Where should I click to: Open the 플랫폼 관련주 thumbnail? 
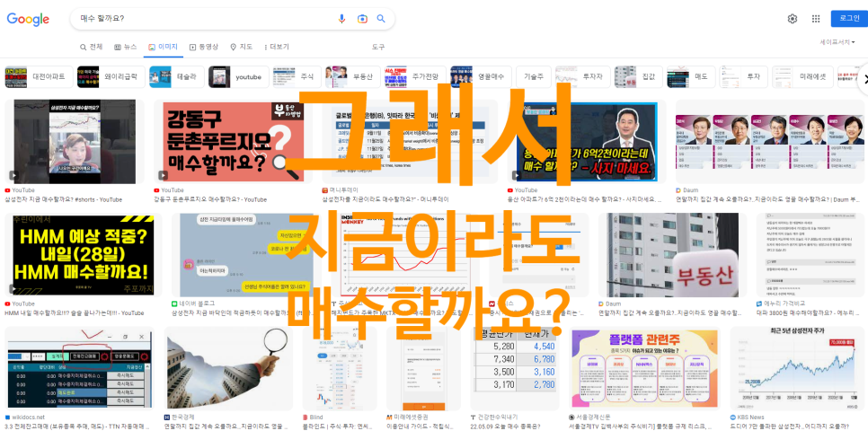(645, 368)
